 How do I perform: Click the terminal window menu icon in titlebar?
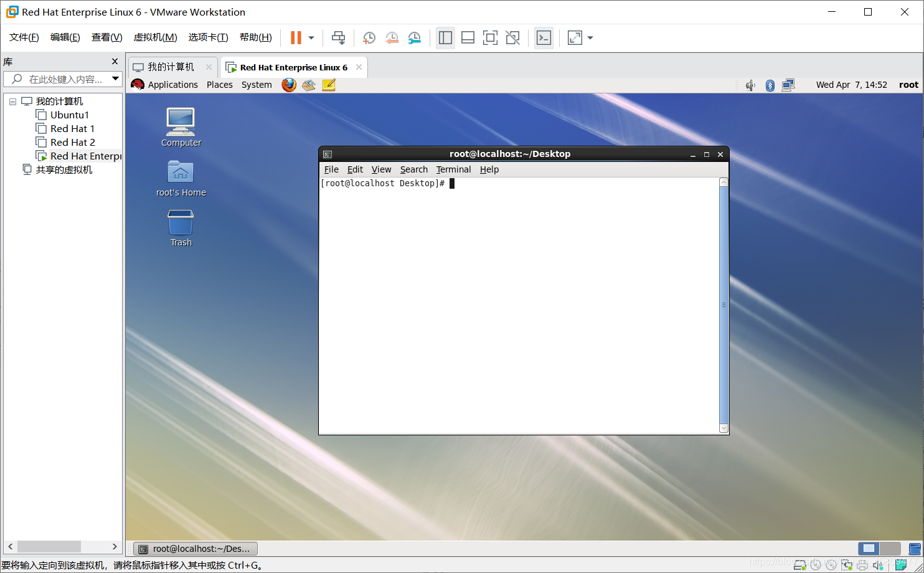(328, 154)
